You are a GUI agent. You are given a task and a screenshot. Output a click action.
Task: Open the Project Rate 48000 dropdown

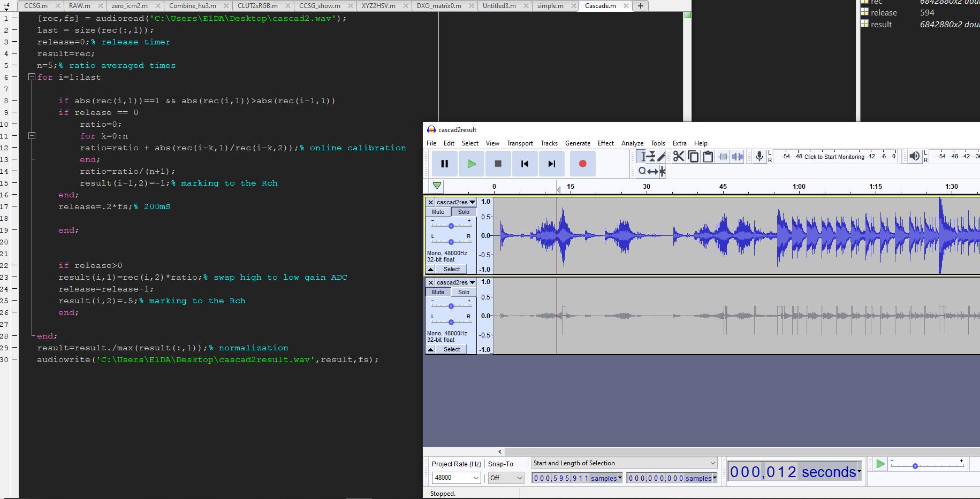[x=456, y=478]
